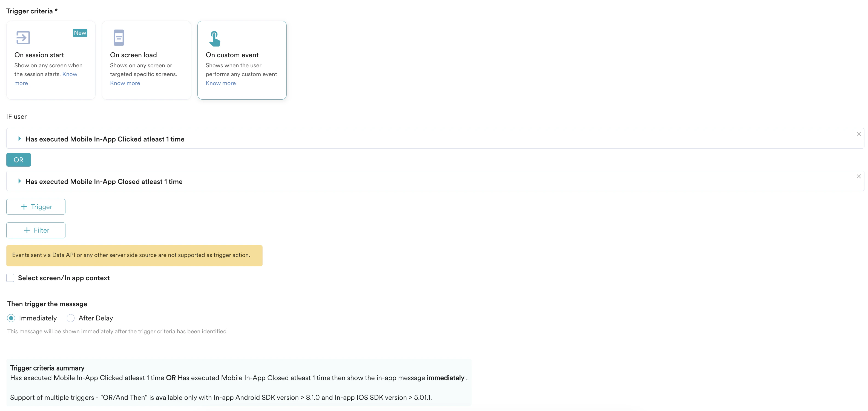Click the + Trigger button
Image resolution: width=868 pixels, height=411 pixels.
pos(36,206)
